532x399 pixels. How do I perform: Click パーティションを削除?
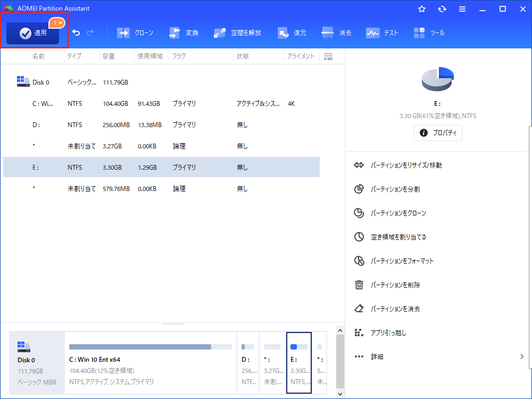coord(395,285)
